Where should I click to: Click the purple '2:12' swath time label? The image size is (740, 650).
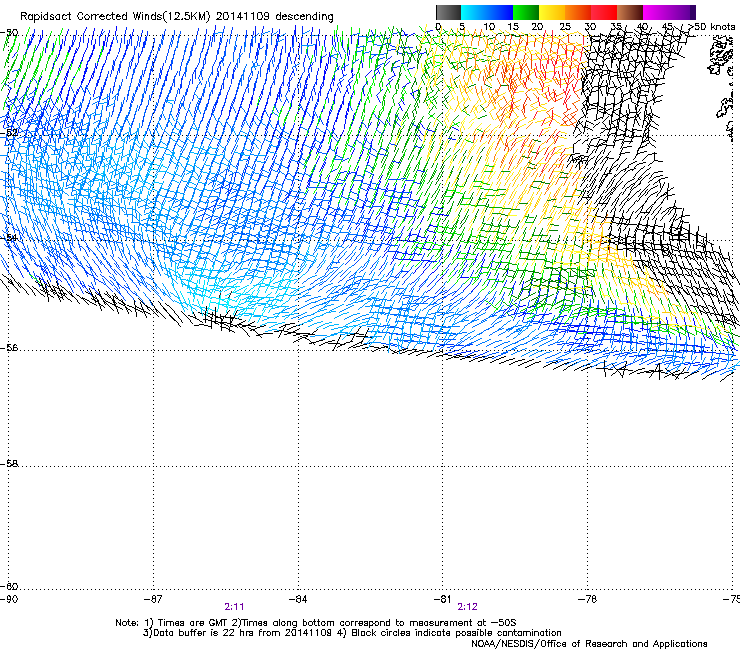(x=467, y=607)
